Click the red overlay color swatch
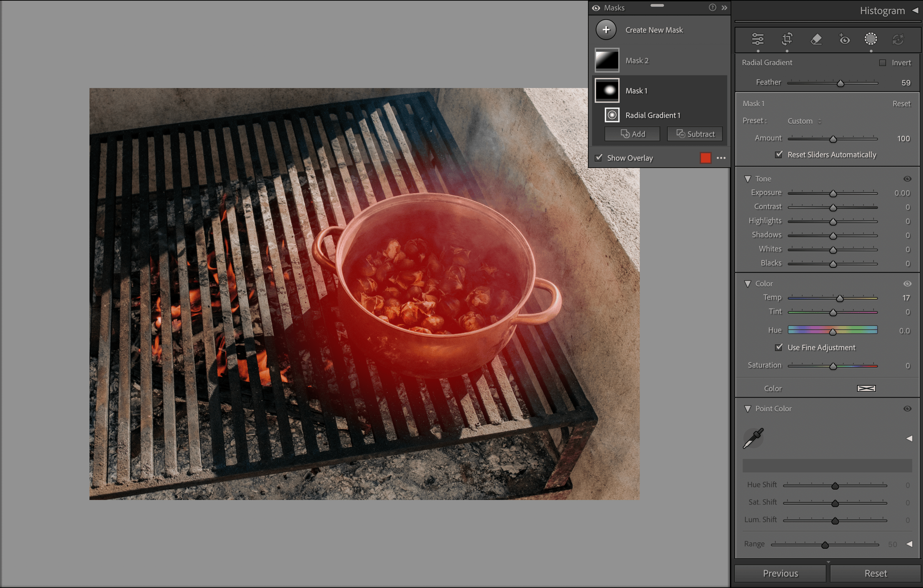Image resolution: width=923 pixels, height=588 pixels. (x=706, y=158)
